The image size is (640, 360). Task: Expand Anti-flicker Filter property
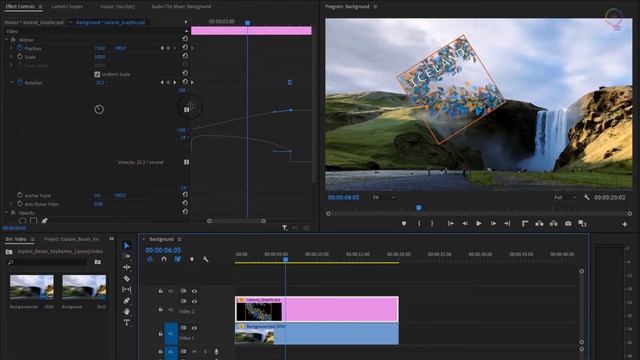(11, 204)
